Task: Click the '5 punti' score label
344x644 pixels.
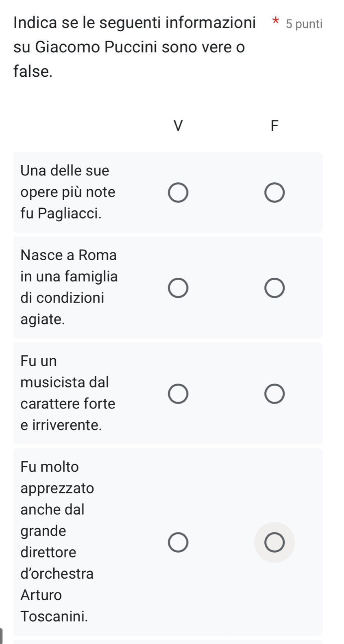Action: point(304,24)
